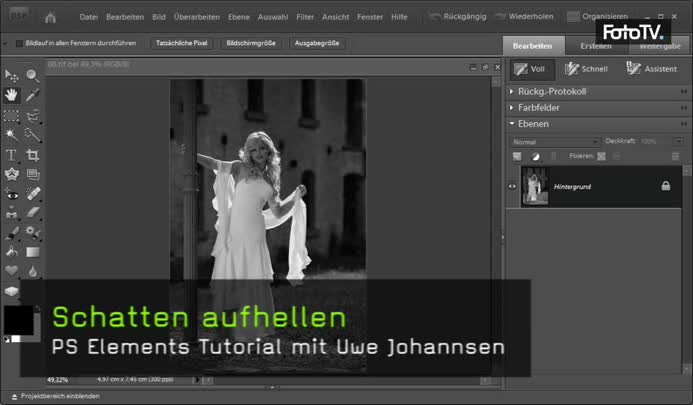Select the Cookie Cutter star tool
Viewport: 693px width, 405px height.
(x=11, y=174)
